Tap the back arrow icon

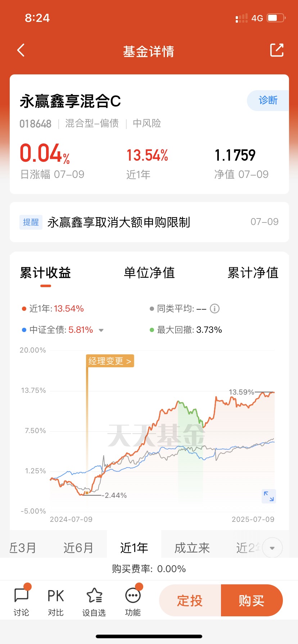[x=21, y=50]
